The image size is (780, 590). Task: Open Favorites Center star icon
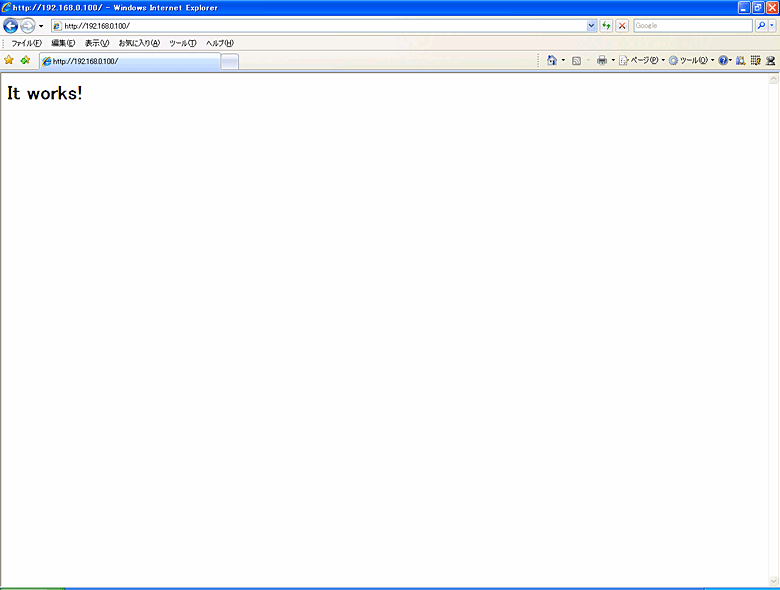pyautogui.click(x=9, y=61)
